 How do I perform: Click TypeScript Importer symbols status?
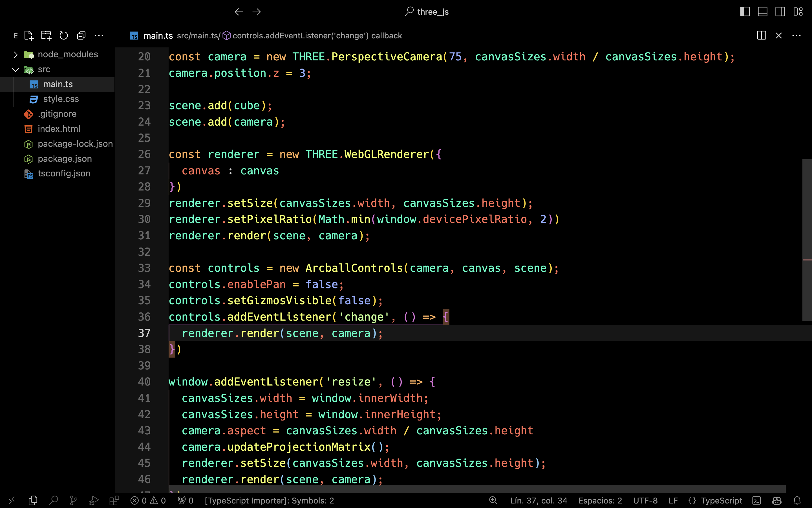click(x=270, y=501)
